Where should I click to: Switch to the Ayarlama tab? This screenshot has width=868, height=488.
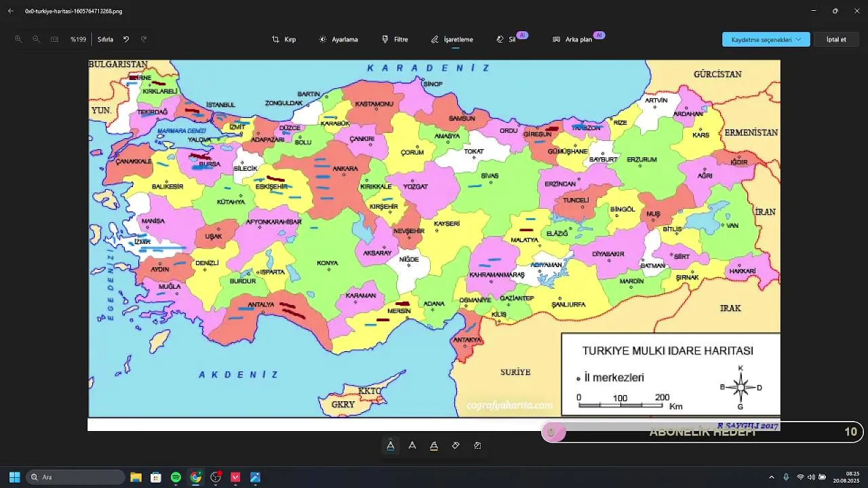(338, 39)
